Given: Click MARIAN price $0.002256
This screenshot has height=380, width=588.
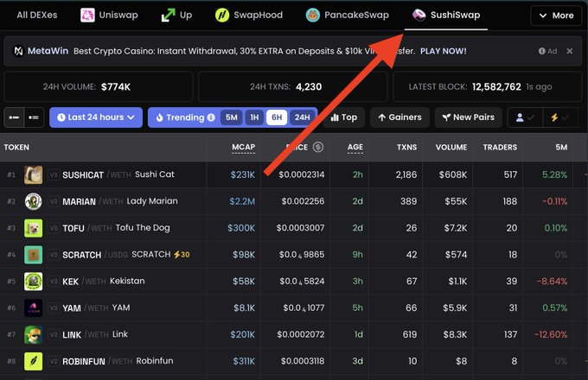Looking at the screenshot, I should (x=303, y=201).
